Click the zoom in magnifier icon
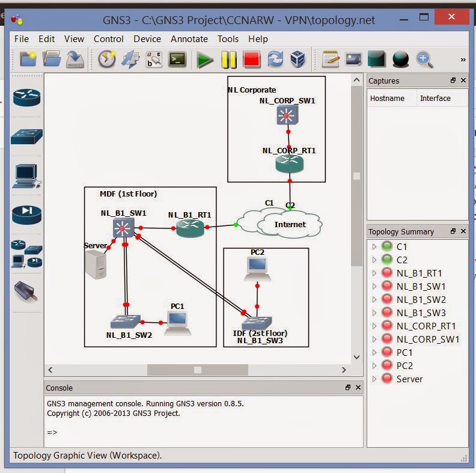The image size is (476, 473). [x=424, y=60]
